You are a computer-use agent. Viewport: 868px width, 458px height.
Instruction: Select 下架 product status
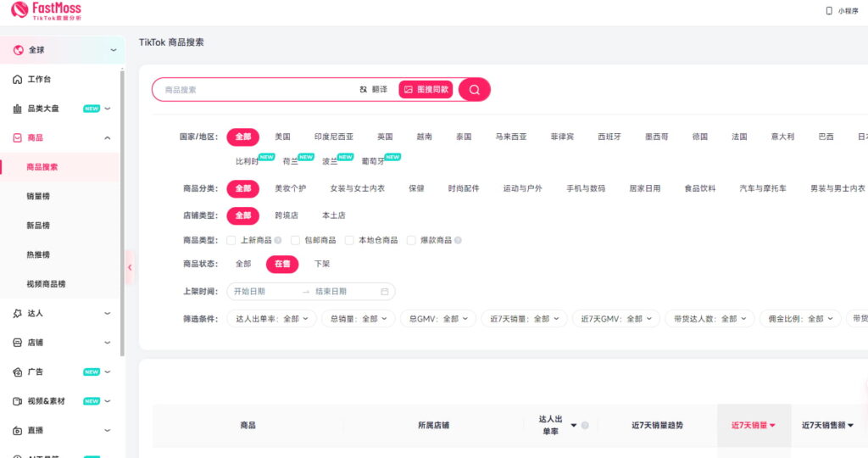point(322,264)
